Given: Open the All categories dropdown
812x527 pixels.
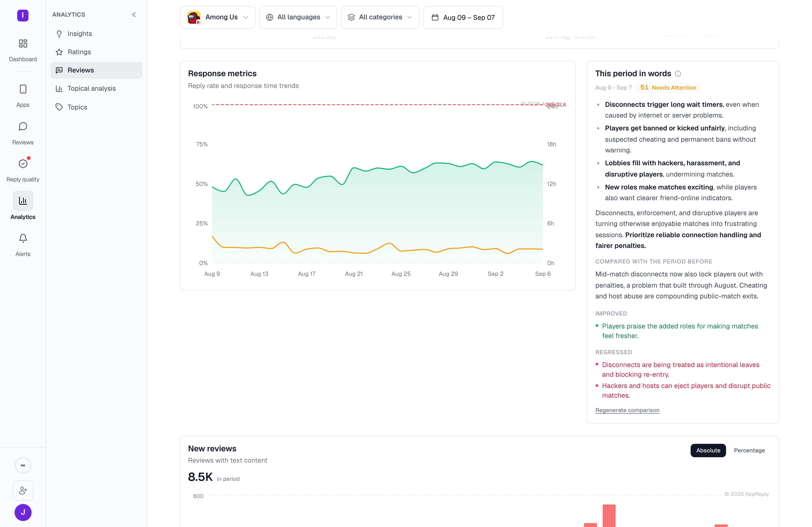Looking at the screenshot, I should (x=380, y=17).
